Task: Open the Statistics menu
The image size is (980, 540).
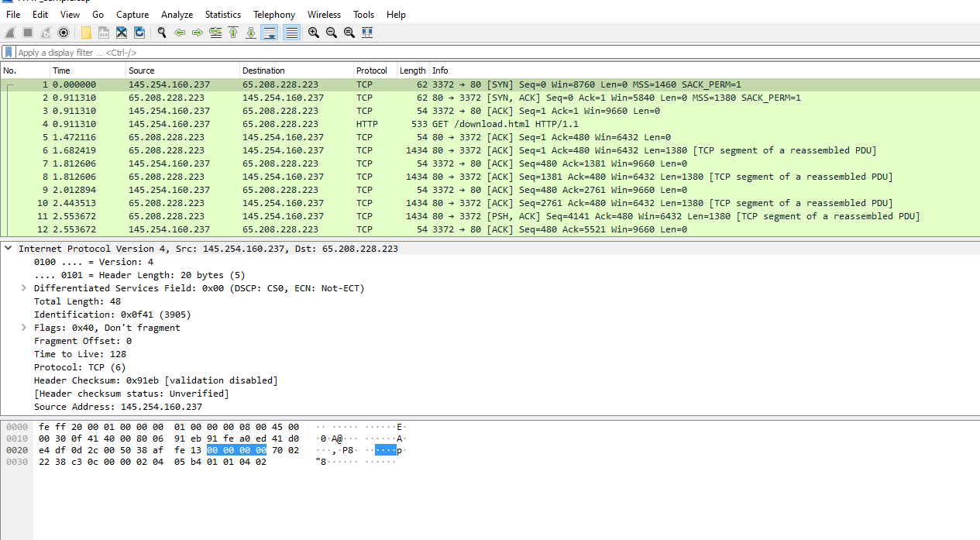Action: tap(223, 15)
